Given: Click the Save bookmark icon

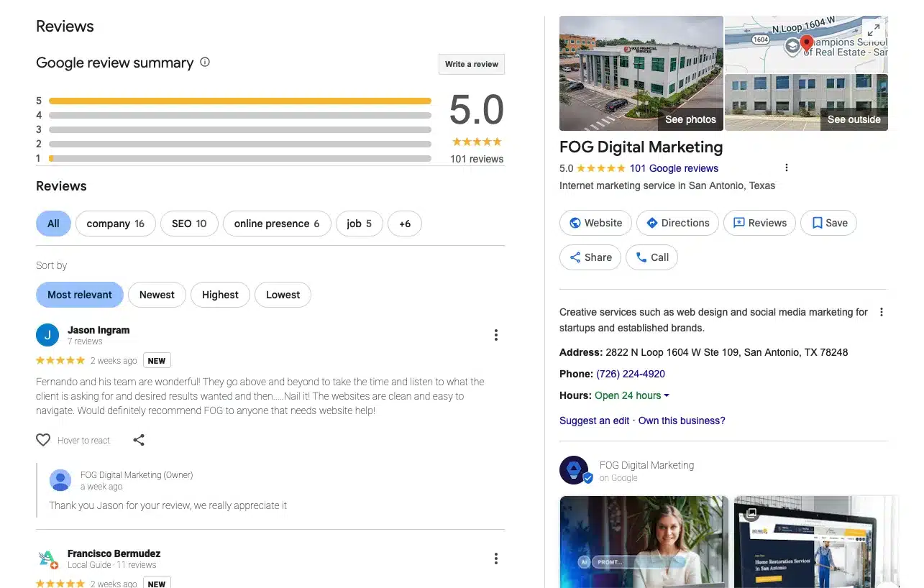Looking at the screenshot, I should click(816, 223).
